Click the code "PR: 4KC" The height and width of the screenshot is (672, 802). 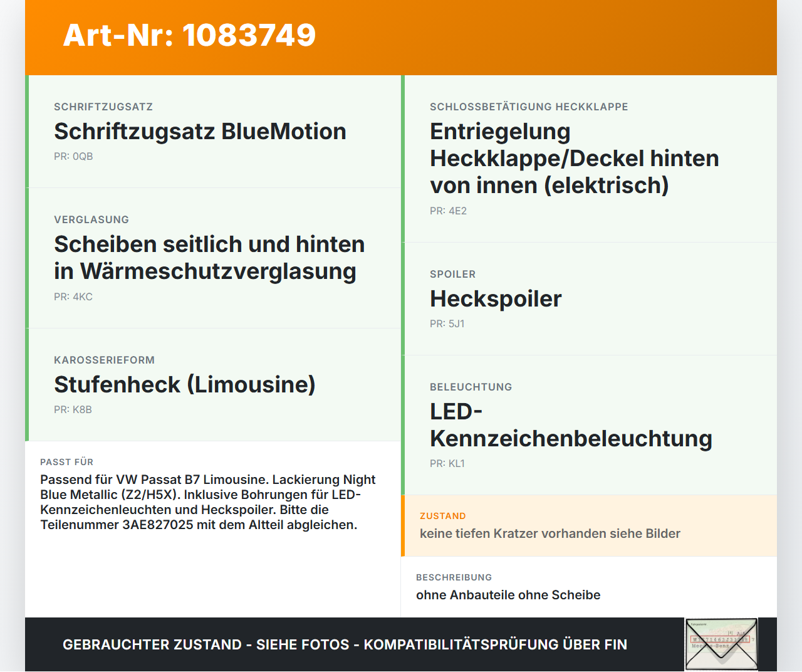click(x=73, y=297)
